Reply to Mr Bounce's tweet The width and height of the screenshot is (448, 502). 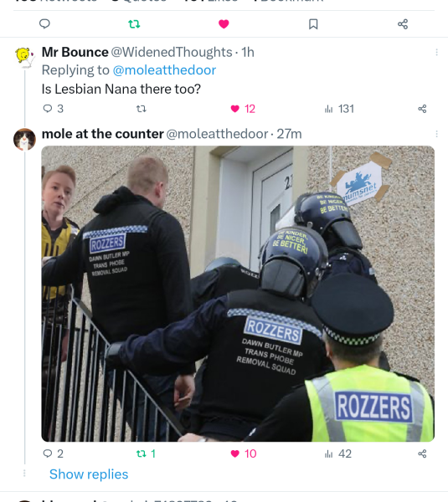point(53,109)
